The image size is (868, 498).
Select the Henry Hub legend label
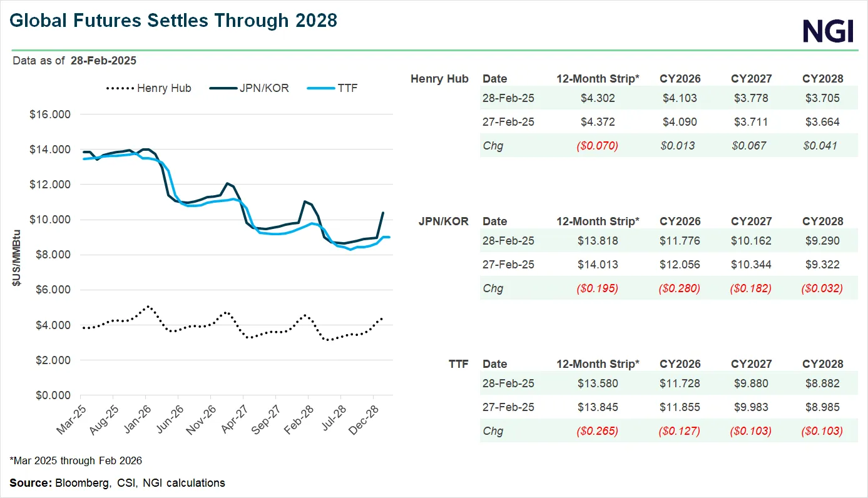164,88
